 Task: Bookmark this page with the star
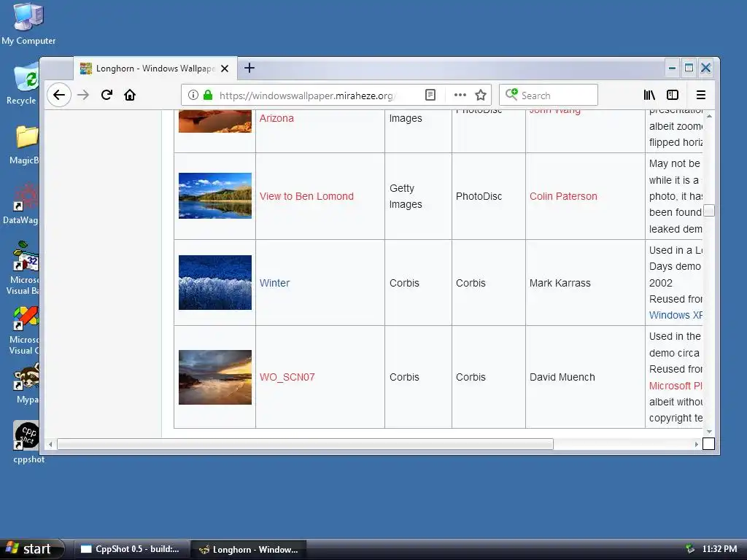click(x=481, y=95)
